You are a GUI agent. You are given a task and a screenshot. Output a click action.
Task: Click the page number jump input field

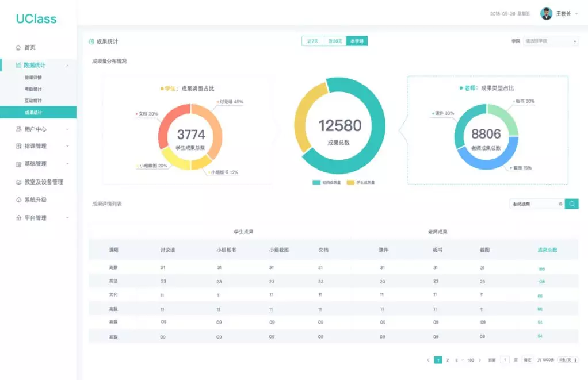click(505, 360)
